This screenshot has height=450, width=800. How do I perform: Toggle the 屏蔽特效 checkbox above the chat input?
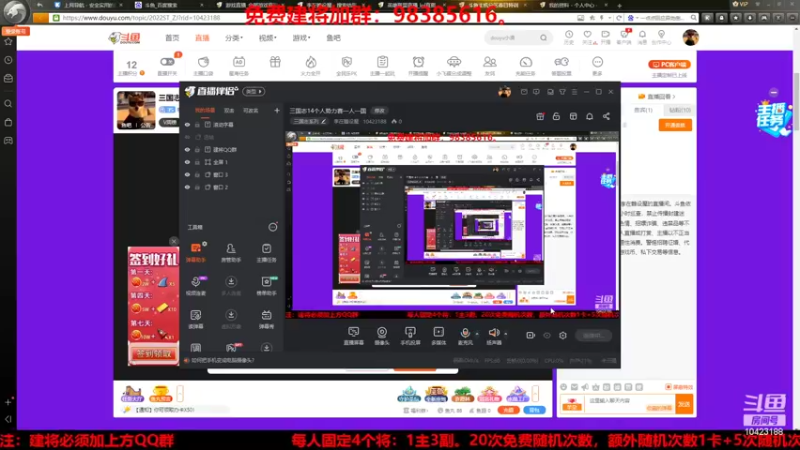[x=668, y=387]
